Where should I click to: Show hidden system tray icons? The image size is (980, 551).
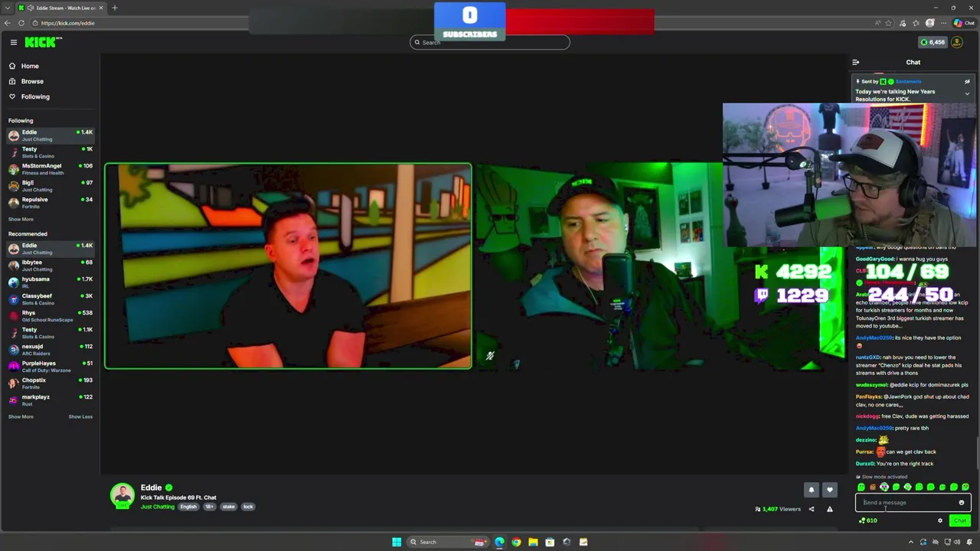910,542
